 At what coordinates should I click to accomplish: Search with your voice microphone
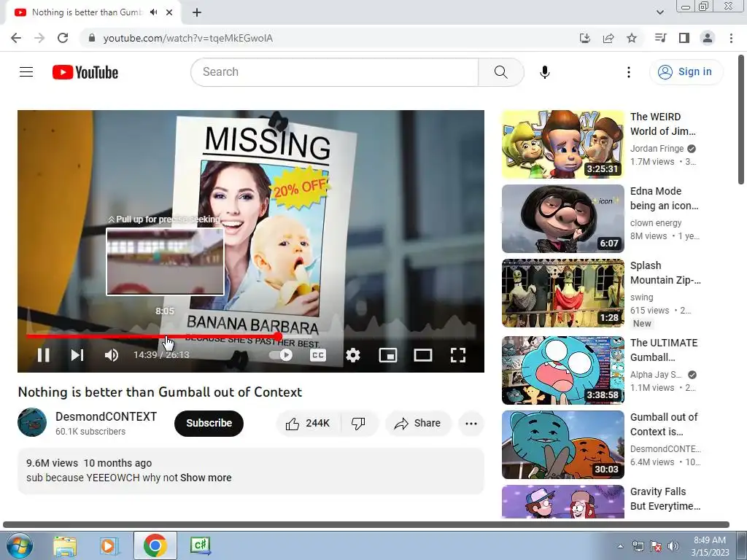point(545,72)
